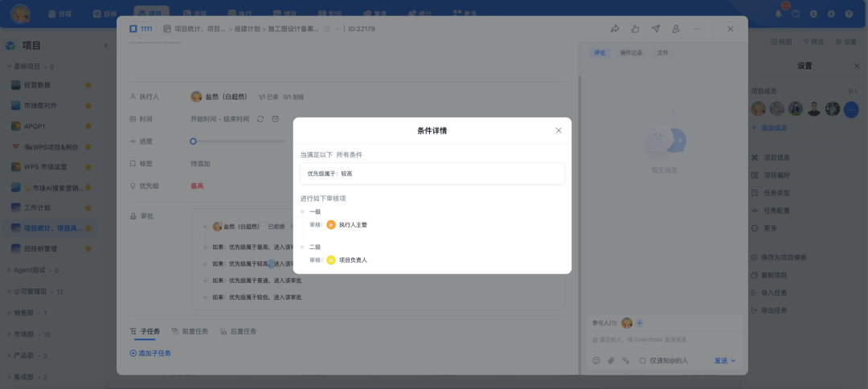Image resolution: width=868 pixels, height=389 pixels.
Task: Click the attachment paperclip icon
Action: point(611,360)
